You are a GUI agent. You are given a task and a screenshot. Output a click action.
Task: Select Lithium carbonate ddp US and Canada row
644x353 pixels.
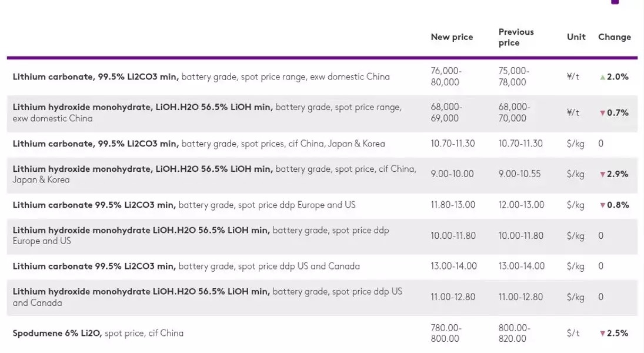[x=322, y=267]
